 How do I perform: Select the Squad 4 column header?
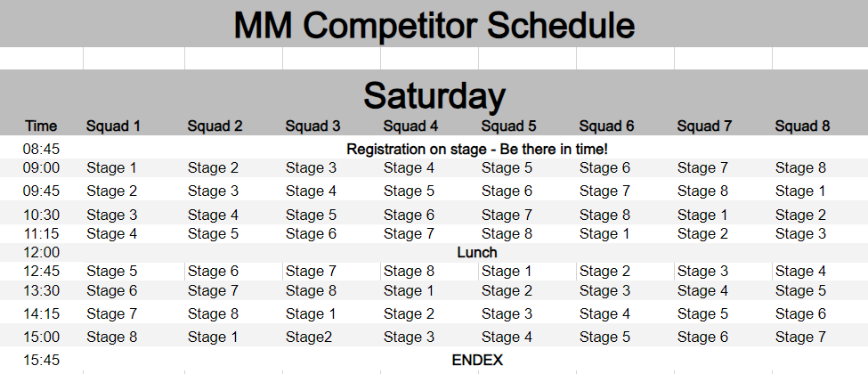(x=410, y=126)
